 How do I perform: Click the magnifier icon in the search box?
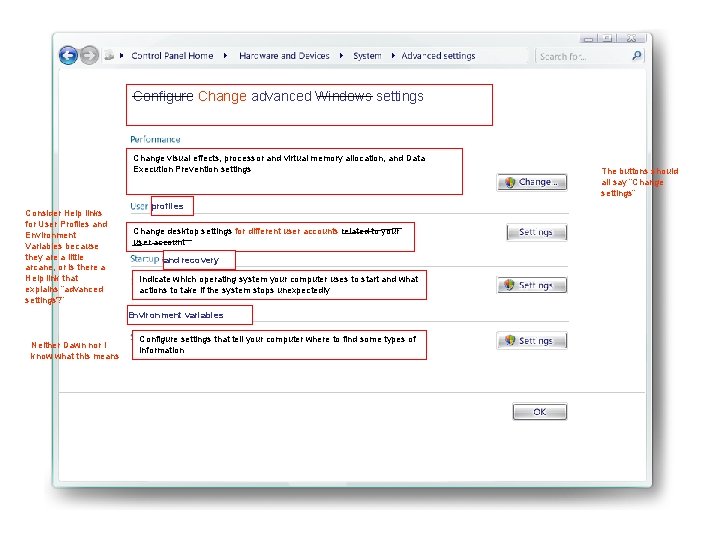click(636, 56)
